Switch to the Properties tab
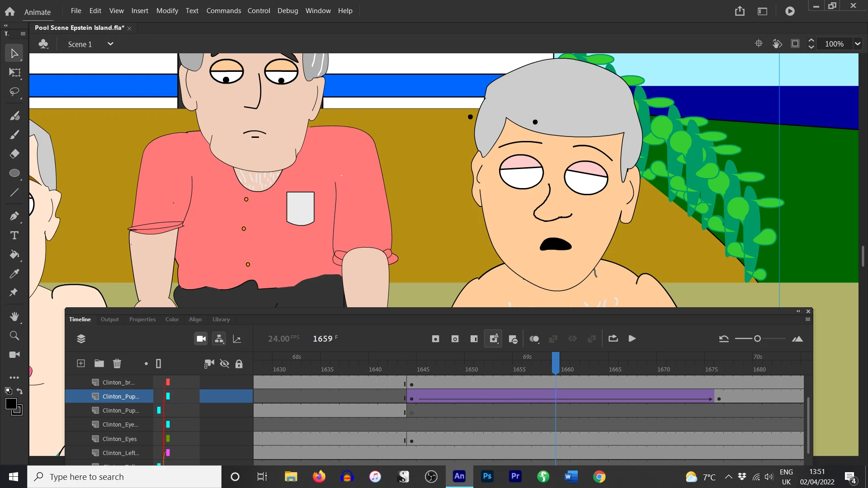Screen dimensions: 868x488 142,319
